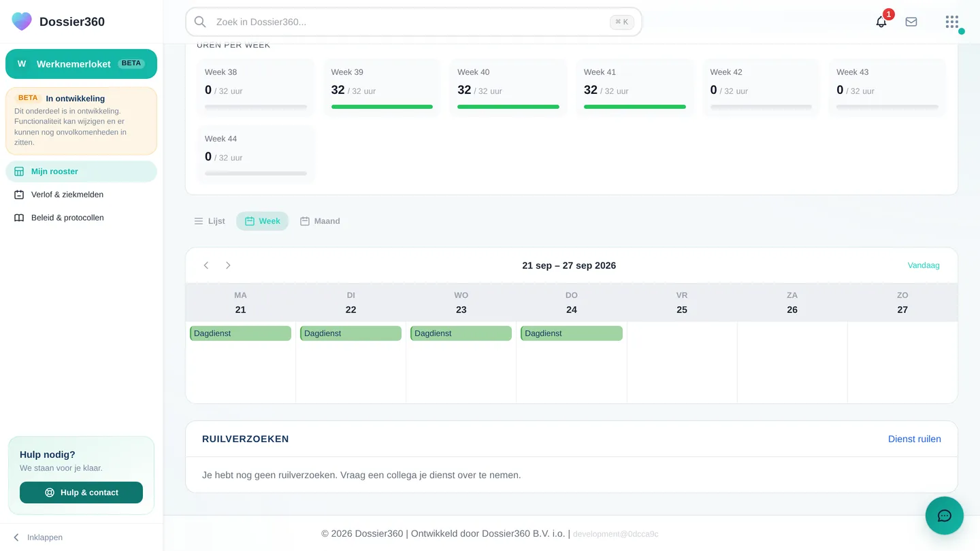Open Dagdienst shift on Monday 21
980x551 pixels.
(240, 333)
